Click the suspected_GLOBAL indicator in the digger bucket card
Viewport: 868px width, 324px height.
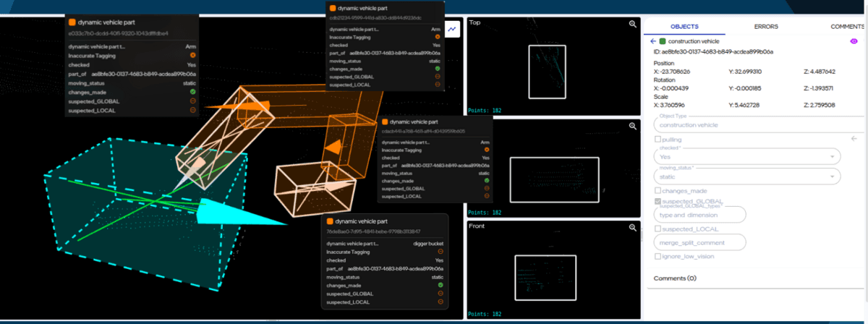point(441,294)
